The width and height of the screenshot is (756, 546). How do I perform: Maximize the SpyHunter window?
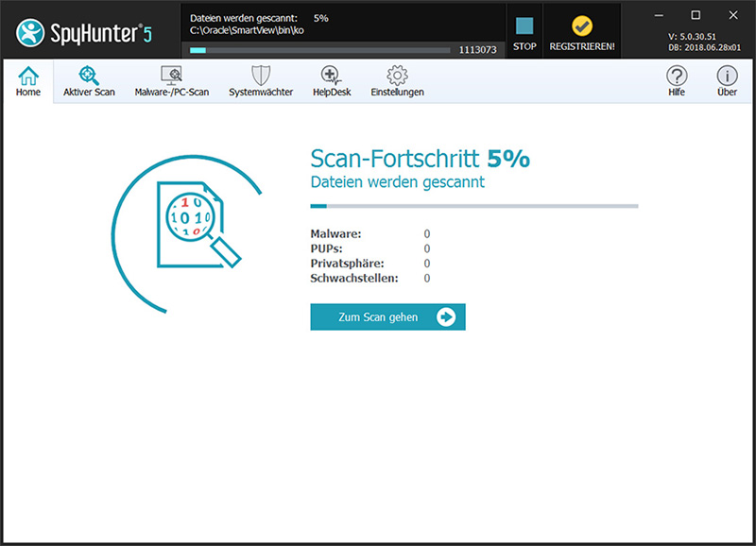click(x=696, y=15)
